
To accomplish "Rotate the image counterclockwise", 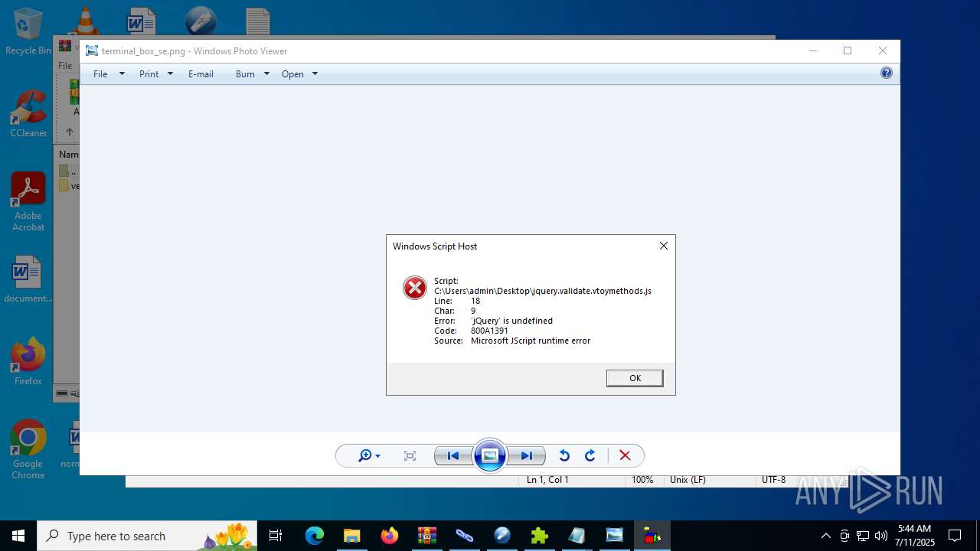I will 564,456.
